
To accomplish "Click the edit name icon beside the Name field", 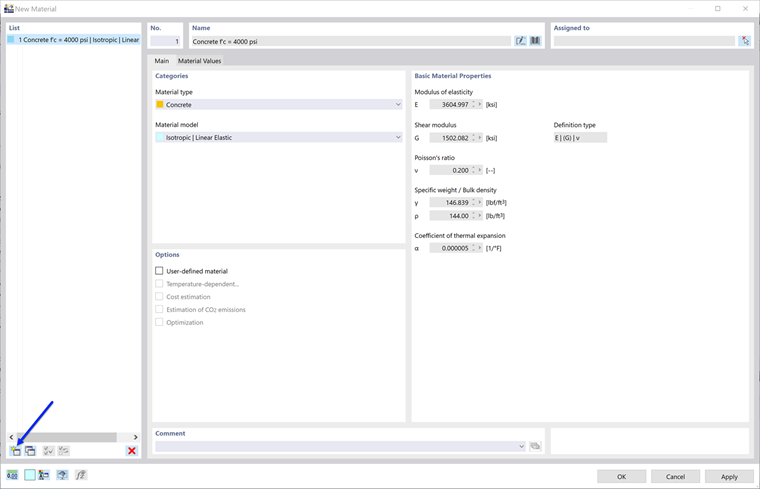I will click(x=521, y=41).
